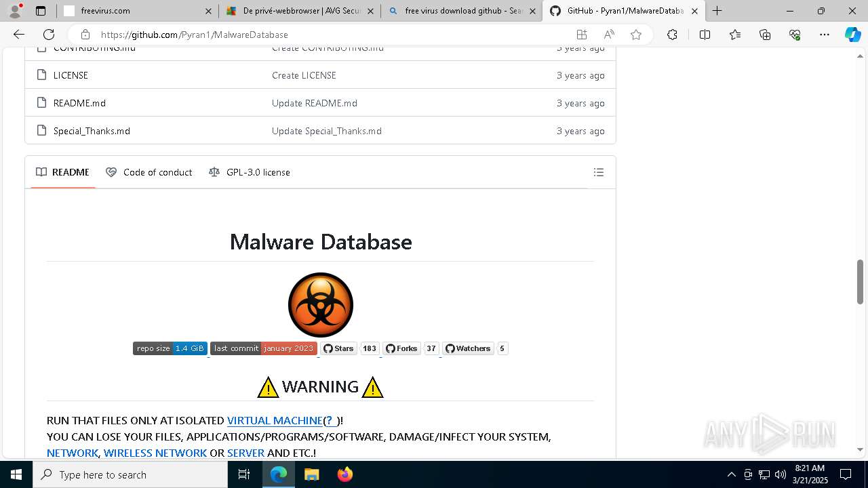The height and width of the screenshot is (488, 868).
Task: Open the README.md file
Action: click(x=79, y=103)
